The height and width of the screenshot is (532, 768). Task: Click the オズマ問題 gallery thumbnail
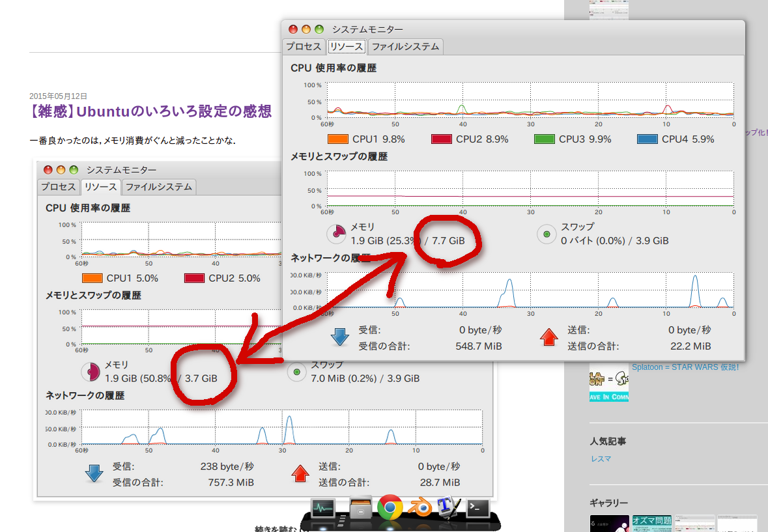point(651,523)
